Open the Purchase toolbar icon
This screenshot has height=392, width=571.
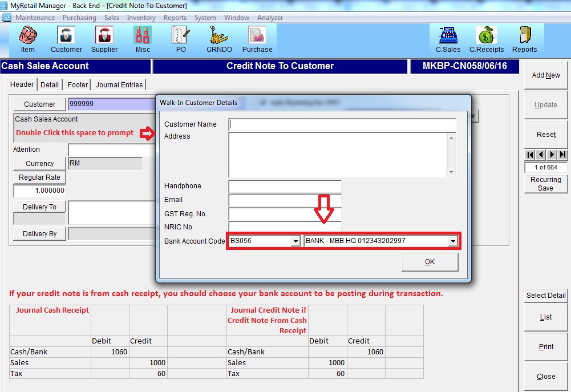click(x=257, y=39)
